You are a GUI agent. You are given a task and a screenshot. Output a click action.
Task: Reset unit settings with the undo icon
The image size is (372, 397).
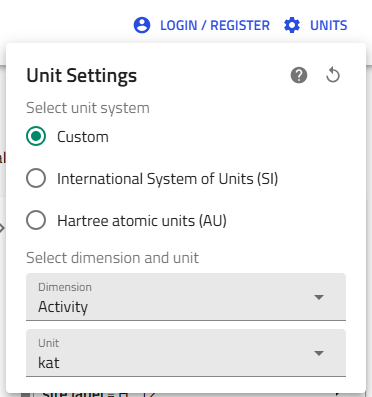click(x=333, y=75)
